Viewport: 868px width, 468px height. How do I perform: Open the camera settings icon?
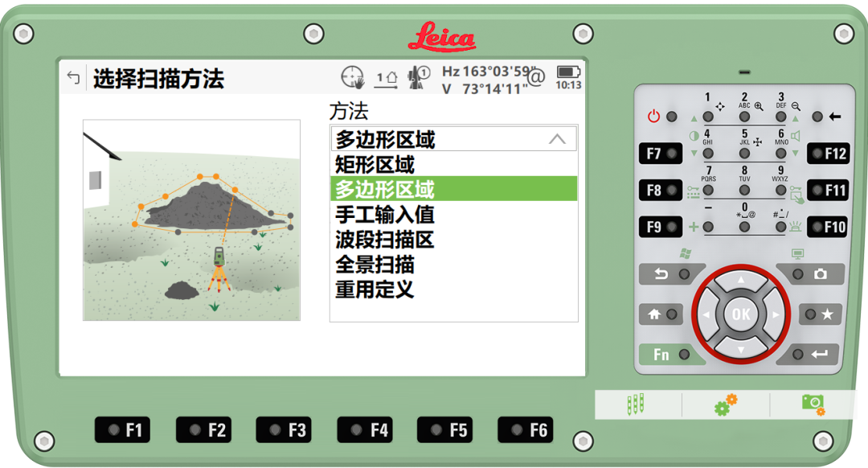click(x=813, y=404)
